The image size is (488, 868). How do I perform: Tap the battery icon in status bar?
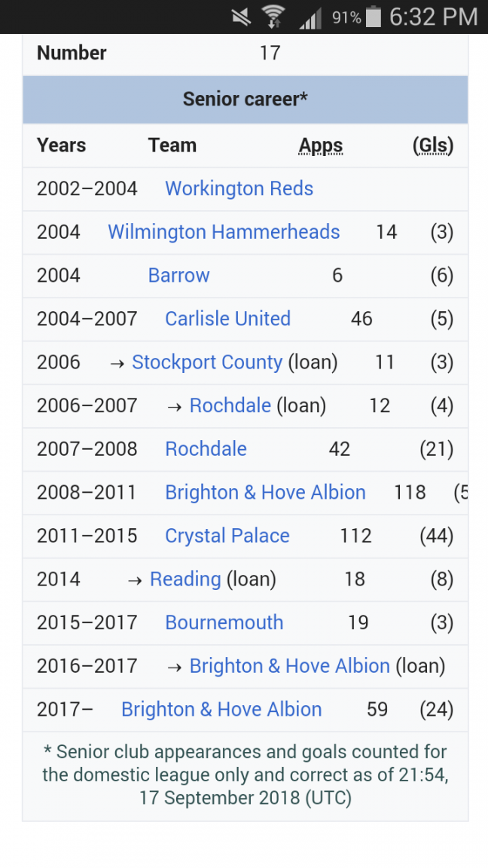coord(373,17)
